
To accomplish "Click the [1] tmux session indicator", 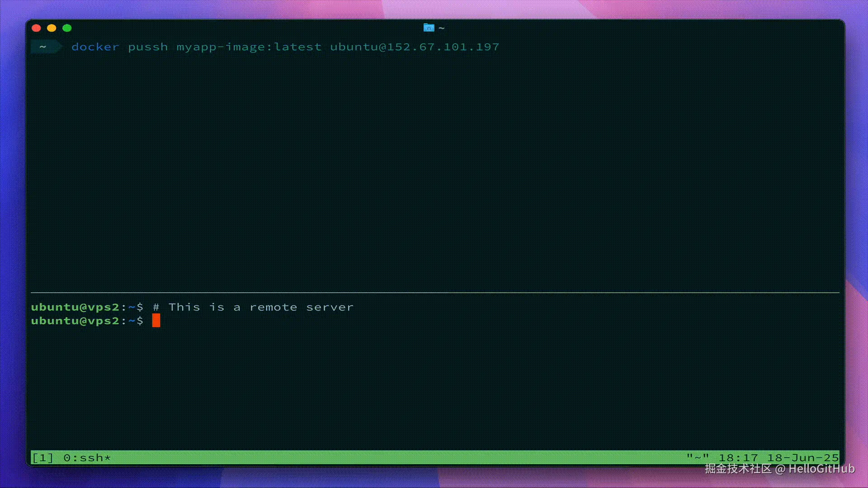I will (x=42, y=458).
